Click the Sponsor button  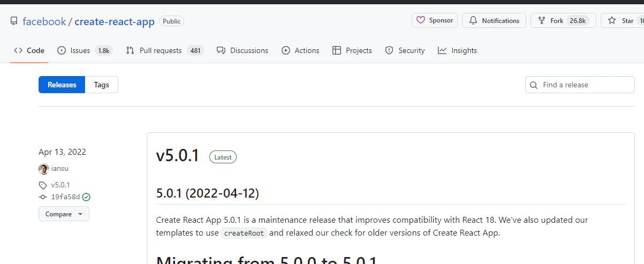pyautogui.click(x=435, y=20)
